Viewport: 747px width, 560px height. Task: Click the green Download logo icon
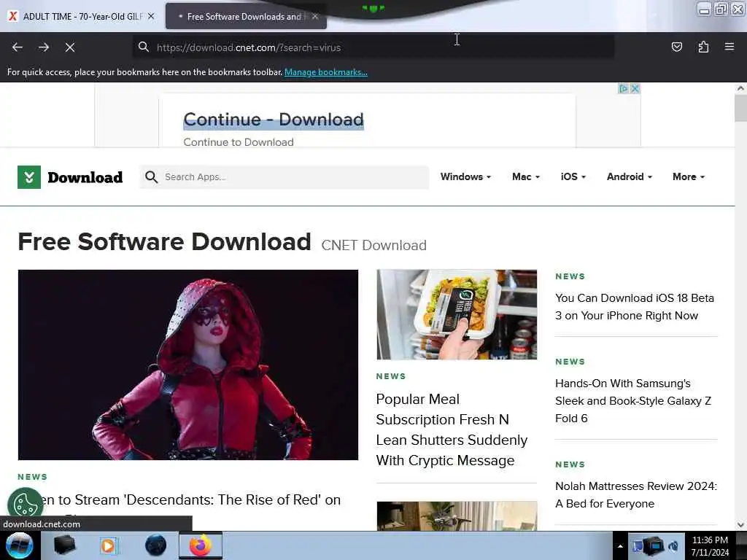pyautogui.click(x=29, y=177)
